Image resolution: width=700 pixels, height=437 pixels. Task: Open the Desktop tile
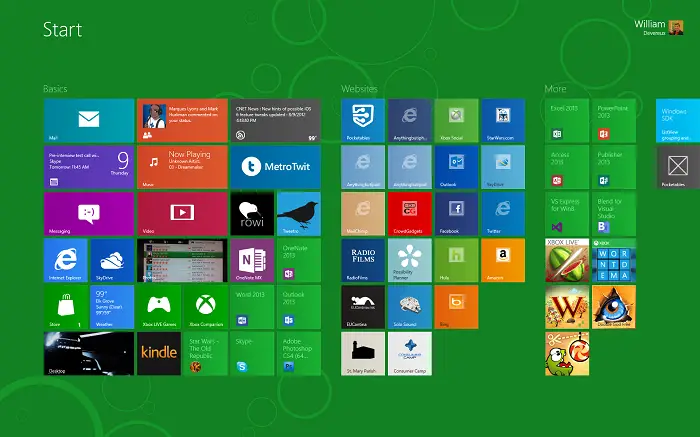(89, 354)
